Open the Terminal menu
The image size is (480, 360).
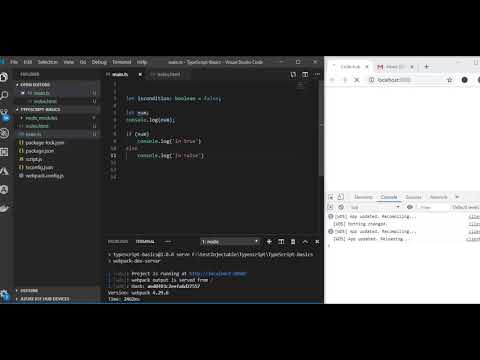pyautogui.click(x=122, y=62)
